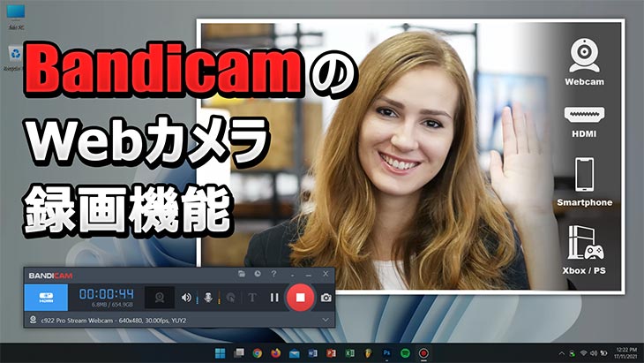Click the 6.8MB / 654.9GB file size text
The height and width of the screenshot is (363, 644).
(x=112, y=305)
